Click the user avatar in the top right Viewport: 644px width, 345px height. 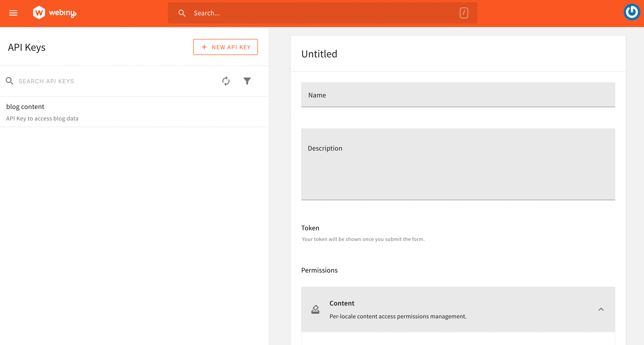(632, 12)
